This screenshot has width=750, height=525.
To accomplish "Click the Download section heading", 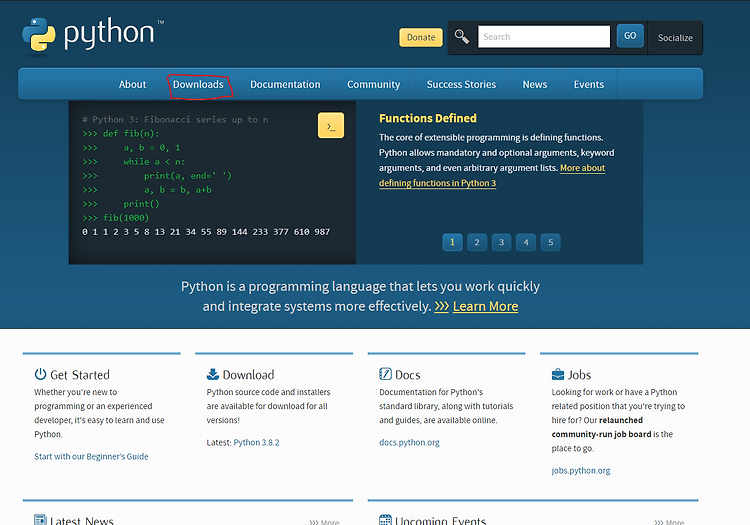I will tap(248, 375).
